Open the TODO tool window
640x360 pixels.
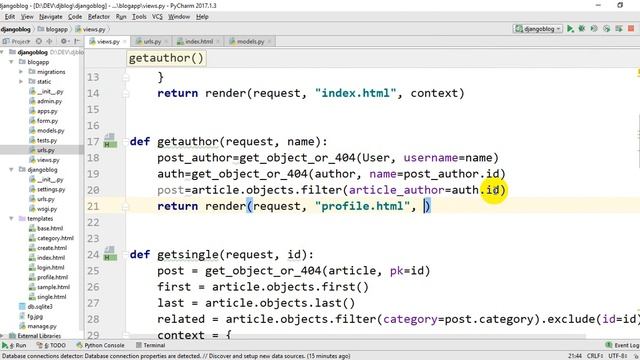pos(51,345)
